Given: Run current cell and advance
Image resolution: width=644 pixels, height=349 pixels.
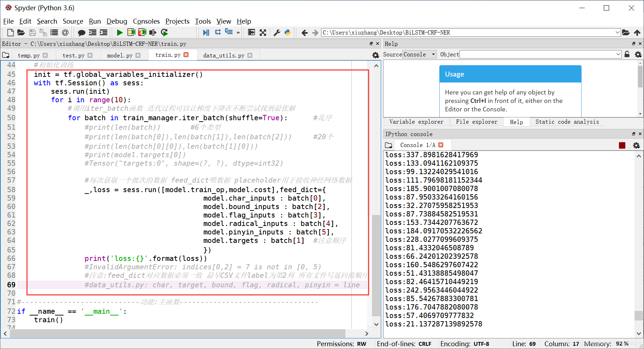Looking at the screenshot, I should [142, 32].
